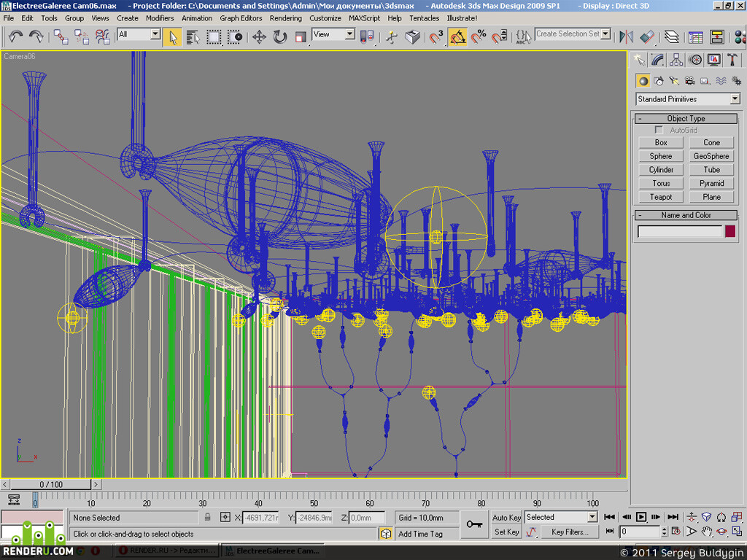Activate the Rotate tool

pos(279,36)
